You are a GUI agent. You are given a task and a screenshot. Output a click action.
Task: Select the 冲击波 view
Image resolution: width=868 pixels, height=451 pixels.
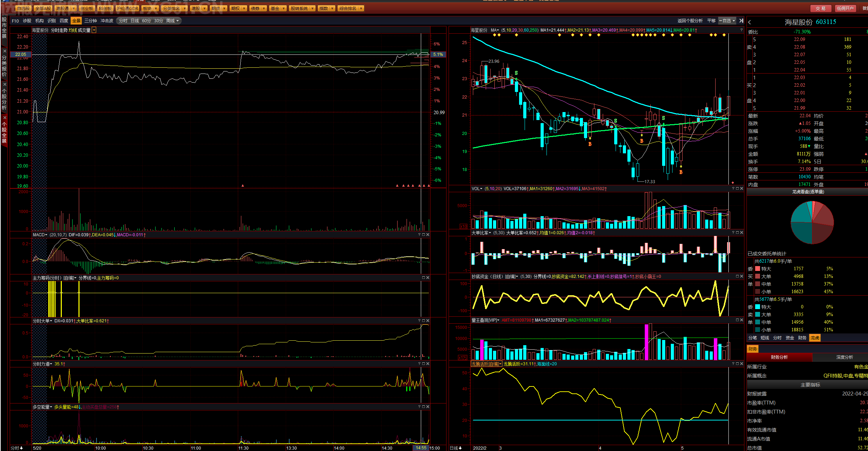pyautogui.click(x=107, y=21)
